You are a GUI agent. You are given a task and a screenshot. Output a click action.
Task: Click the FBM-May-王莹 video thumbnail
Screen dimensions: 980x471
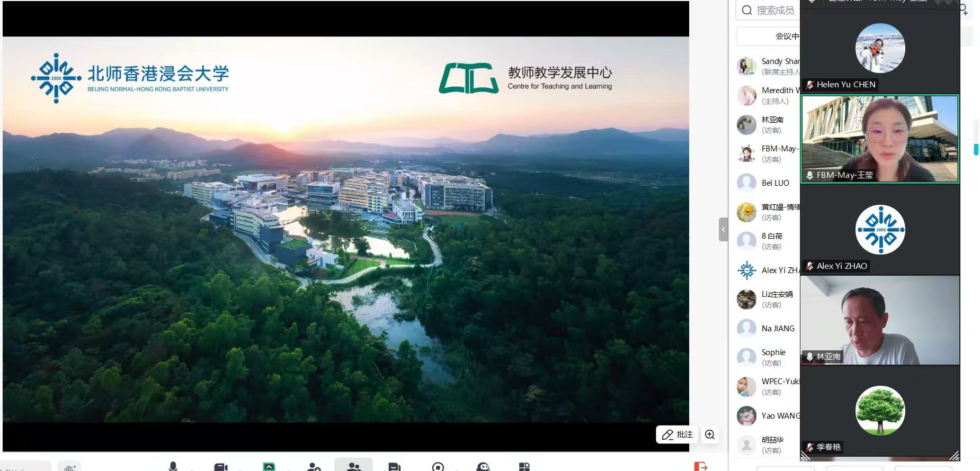[879, 139]
